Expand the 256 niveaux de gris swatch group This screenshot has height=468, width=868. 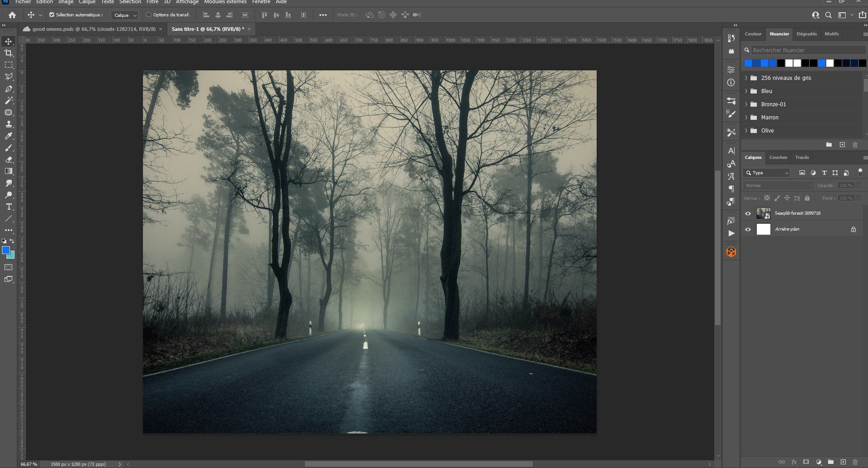pyautogui.click(x=746, y=78)
